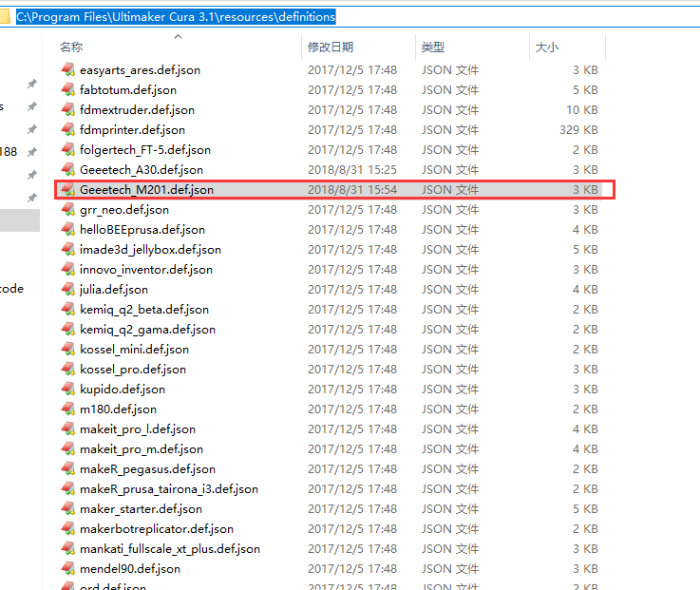Select file name easyarts_ares.def.json
The width and height of the screenshot is (700, 590).
coord(140,70)
